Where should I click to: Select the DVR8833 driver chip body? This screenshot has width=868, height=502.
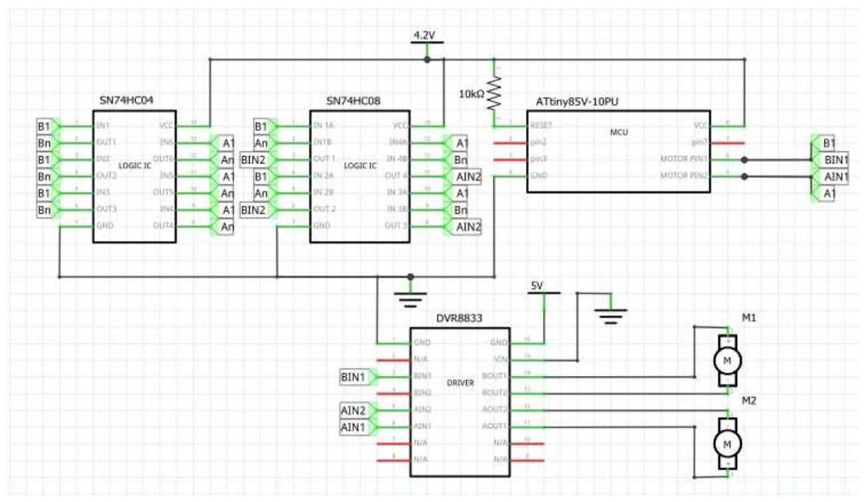(x=460, y=402)
